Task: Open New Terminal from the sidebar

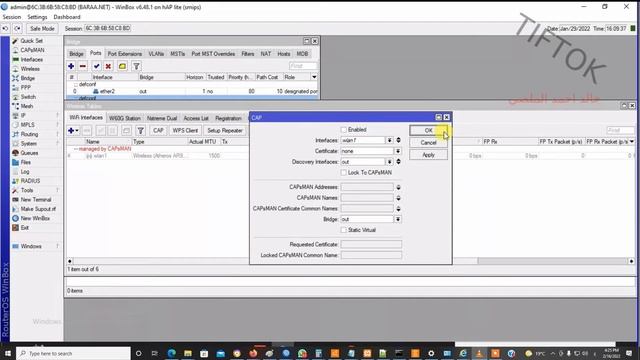Action: (x=36, y=200)
